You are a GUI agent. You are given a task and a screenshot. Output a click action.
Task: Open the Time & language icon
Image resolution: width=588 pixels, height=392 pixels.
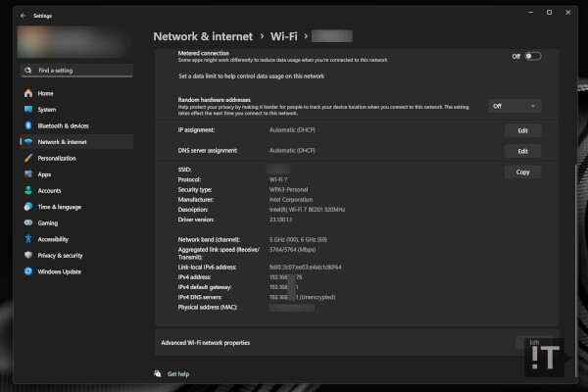pyautogui.click(x=28, y=207)
